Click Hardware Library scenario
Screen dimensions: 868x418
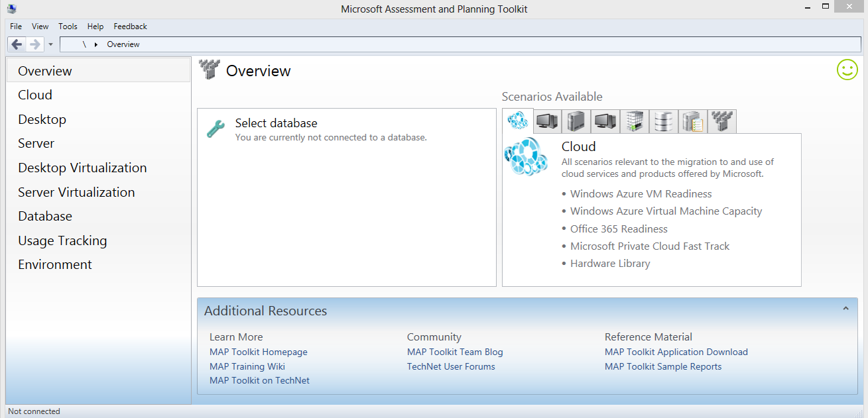[x=610, y=263]
